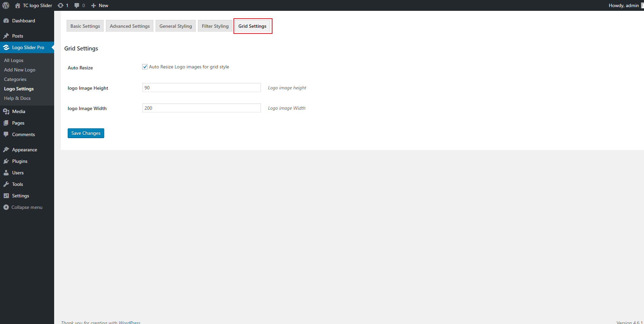Click the Logo Slider Pro menu label

click(28, 47)
